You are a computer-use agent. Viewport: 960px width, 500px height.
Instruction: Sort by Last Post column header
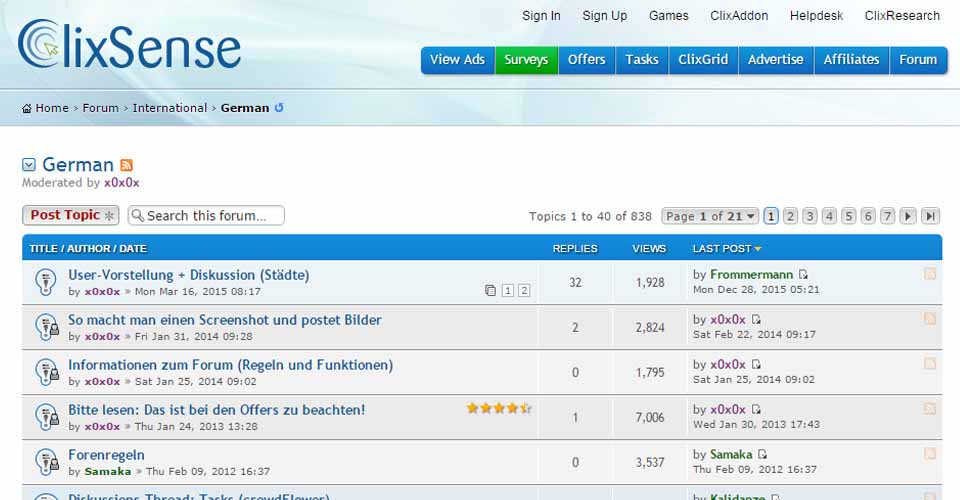point(727,248)
